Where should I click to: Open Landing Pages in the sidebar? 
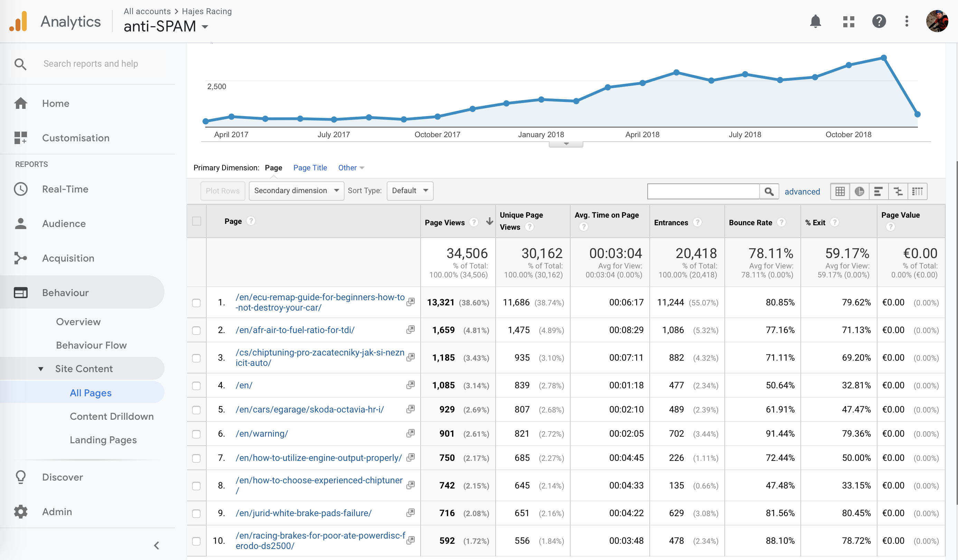[x=103, y=439]
